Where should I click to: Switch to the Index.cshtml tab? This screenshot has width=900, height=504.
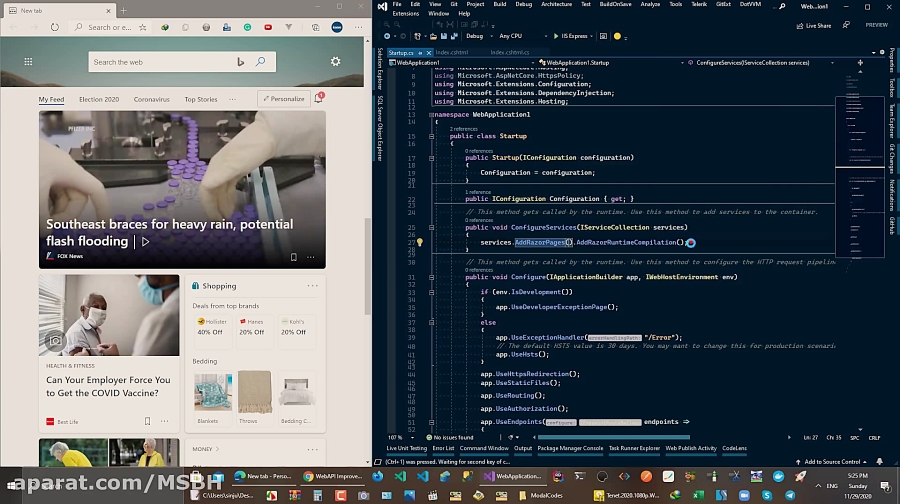coord(452,53)
